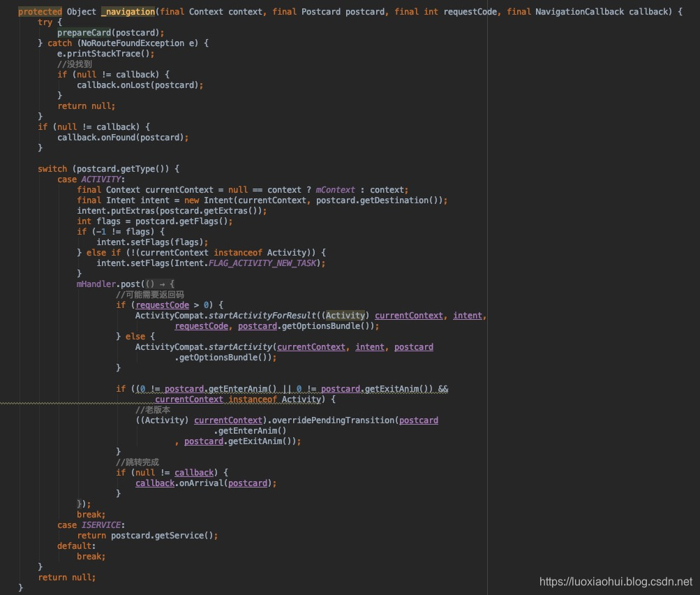Click 'callback.onFound(postcard);' call
700x595 pixels.
coord(123,138)
